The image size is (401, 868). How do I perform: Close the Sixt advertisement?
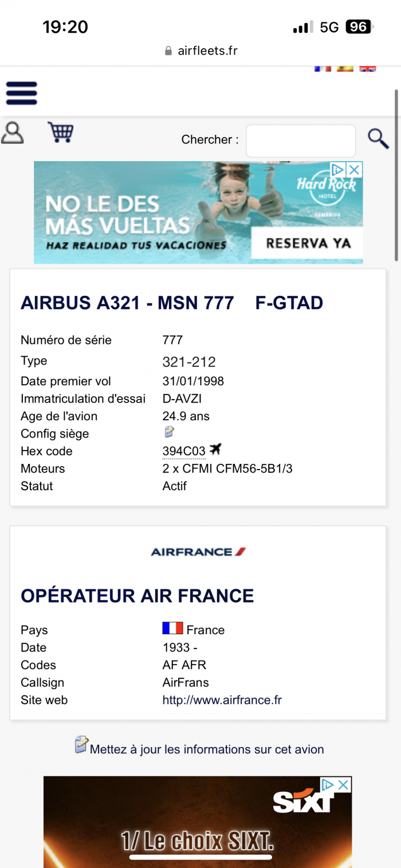pos(343,785)
